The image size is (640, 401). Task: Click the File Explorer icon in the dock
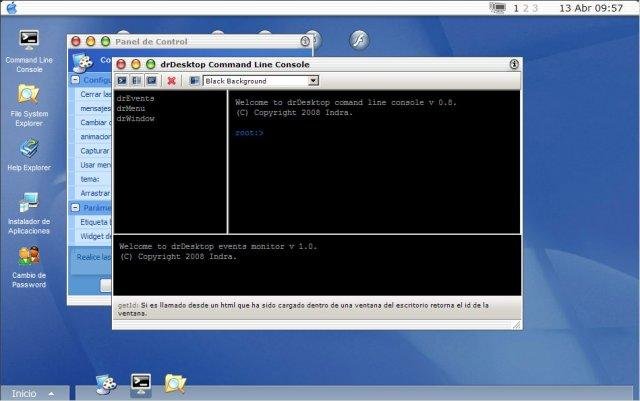tap(175, 384)
